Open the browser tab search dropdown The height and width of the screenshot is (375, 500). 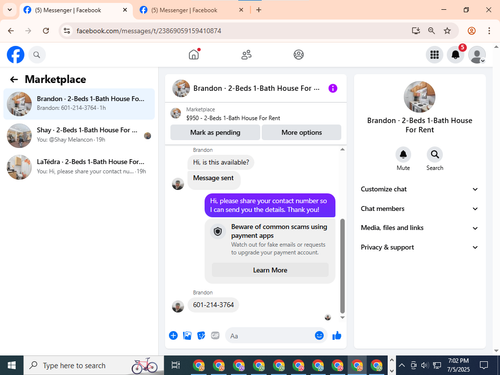coord(10,10)
